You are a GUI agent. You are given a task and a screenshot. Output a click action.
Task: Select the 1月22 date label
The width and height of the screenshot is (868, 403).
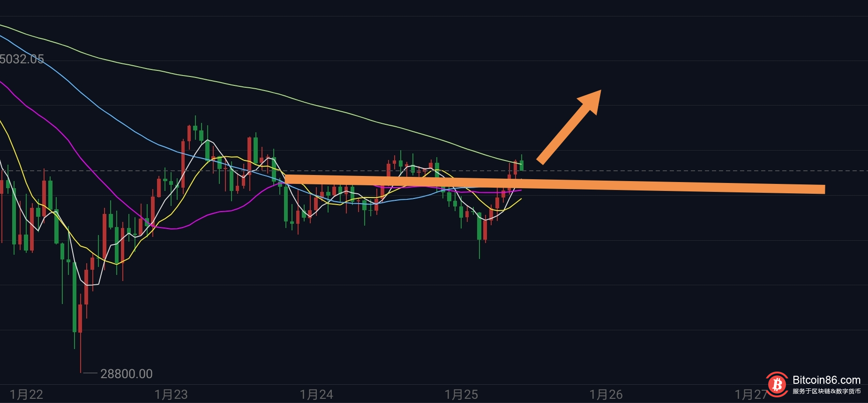click(x=26, y=395)
